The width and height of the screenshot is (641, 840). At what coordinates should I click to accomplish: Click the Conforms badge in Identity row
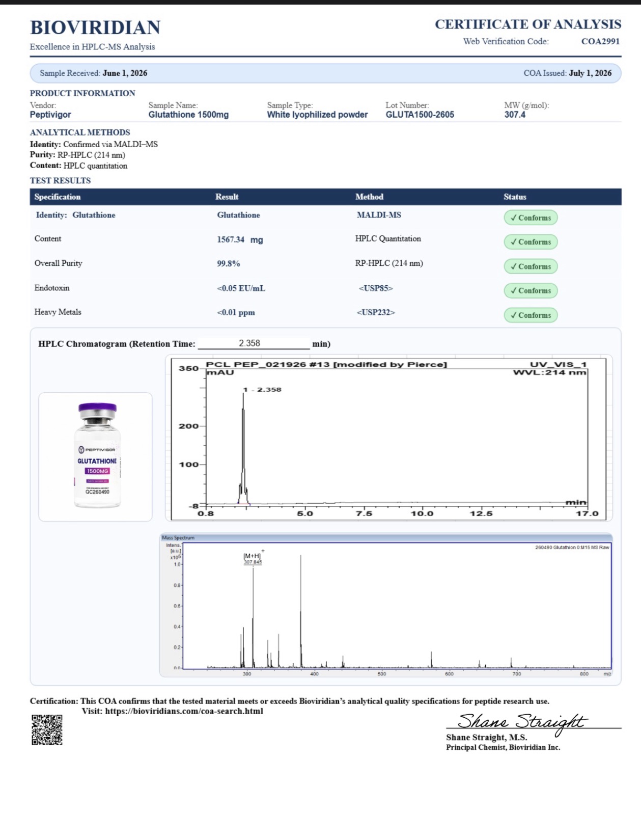point(531,218)
